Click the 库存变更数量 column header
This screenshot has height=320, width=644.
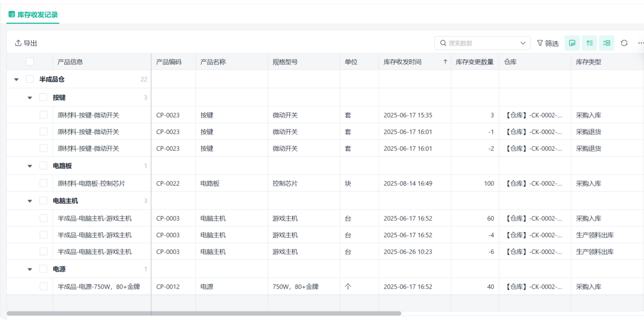pos(474,62)
